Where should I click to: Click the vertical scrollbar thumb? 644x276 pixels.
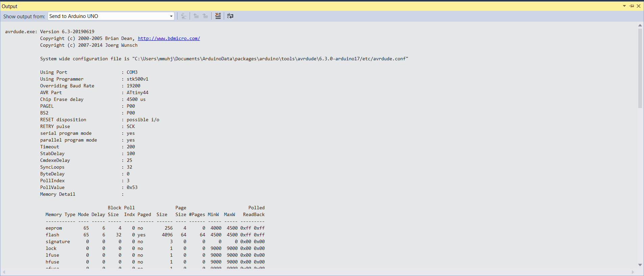click(x=640, y=68)
